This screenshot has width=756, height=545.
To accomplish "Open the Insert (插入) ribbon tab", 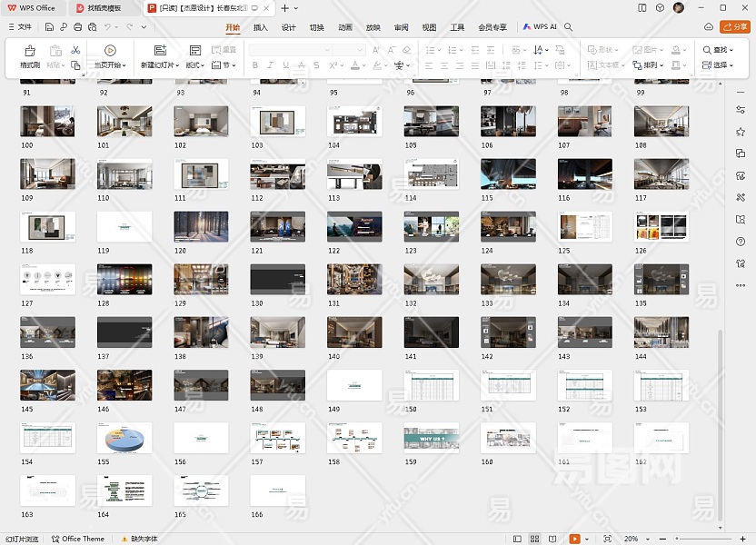I will (x=261, y=27).
